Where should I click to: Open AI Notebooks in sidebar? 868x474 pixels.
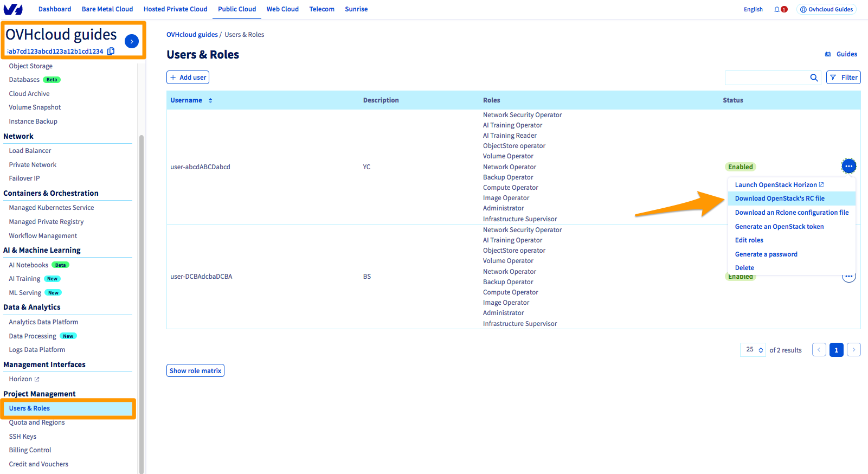[x=29, y=265]
